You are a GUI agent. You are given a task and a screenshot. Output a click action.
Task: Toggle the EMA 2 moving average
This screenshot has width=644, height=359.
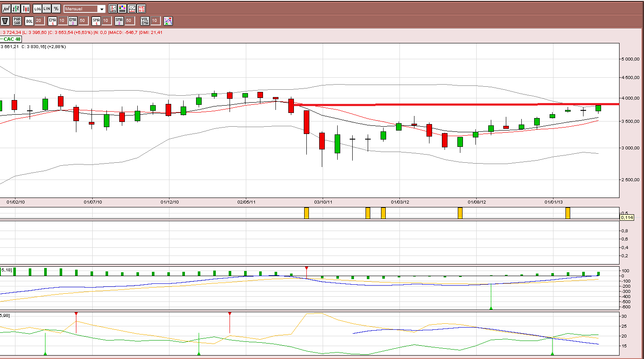(x=73, y=21)
